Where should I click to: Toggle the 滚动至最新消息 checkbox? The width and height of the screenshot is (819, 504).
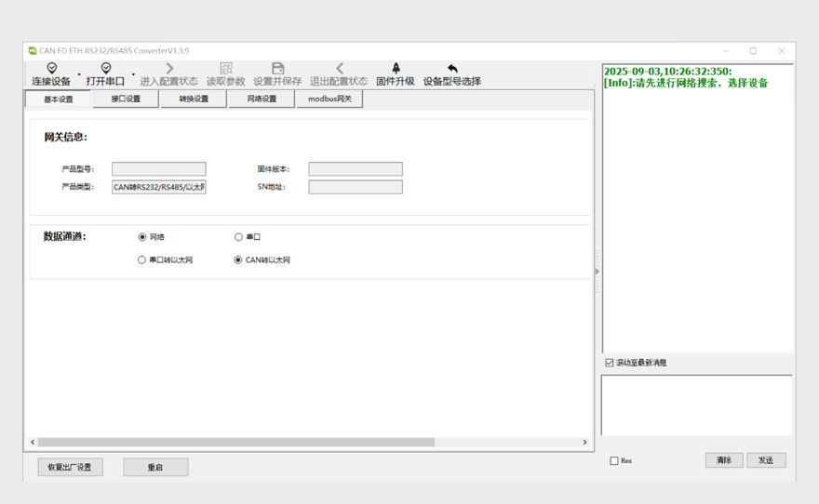coord(610,363)
